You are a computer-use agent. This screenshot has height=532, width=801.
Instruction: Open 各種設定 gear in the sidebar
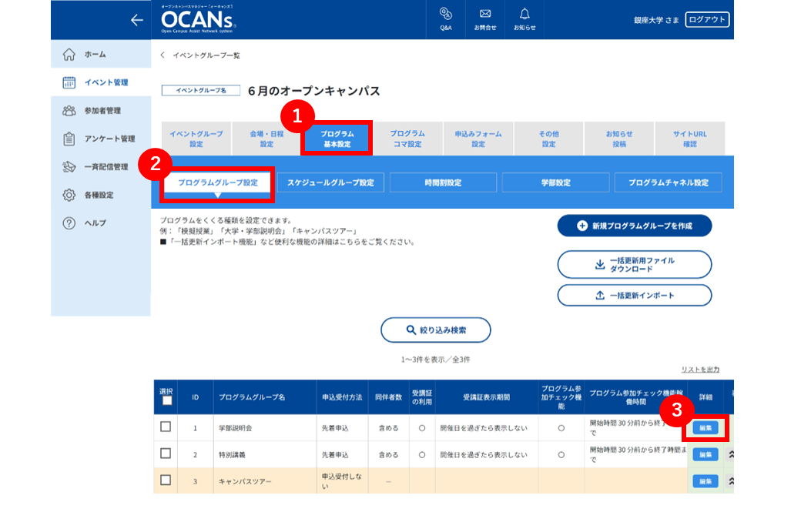(101, 195)
